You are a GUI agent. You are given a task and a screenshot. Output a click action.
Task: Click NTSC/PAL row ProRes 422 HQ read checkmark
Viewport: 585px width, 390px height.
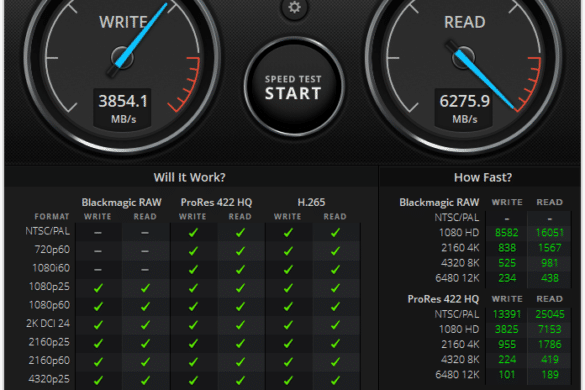coord(240,233)
